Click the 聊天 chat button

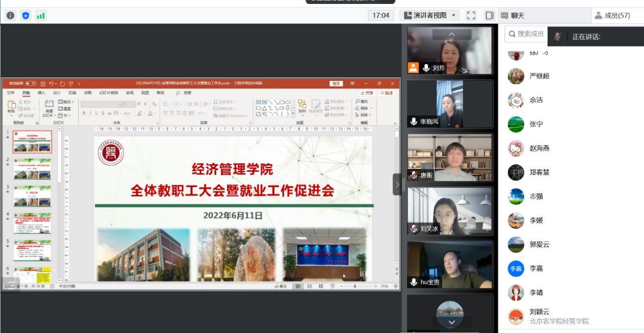tap(513, 15)
